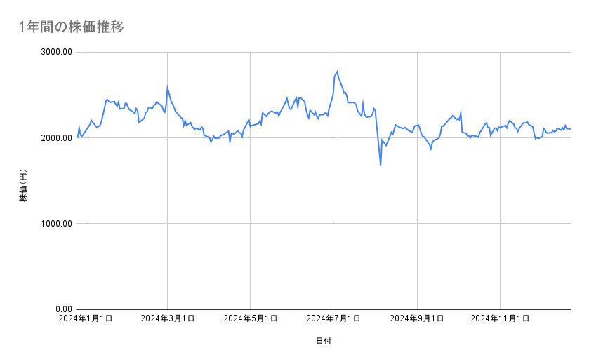
Task: Select the 2024年1月1日 date label
Action: click(86, 318)
